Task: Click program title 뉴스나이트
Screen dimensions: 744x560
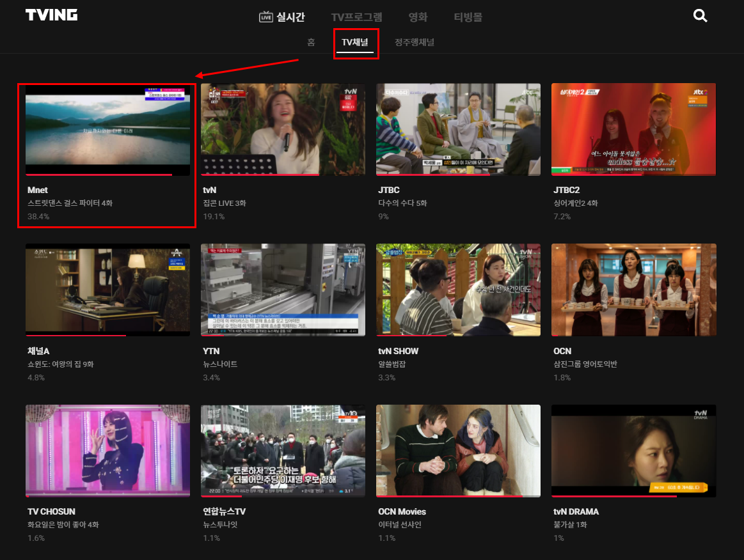Action: click(x=220, y=364)
